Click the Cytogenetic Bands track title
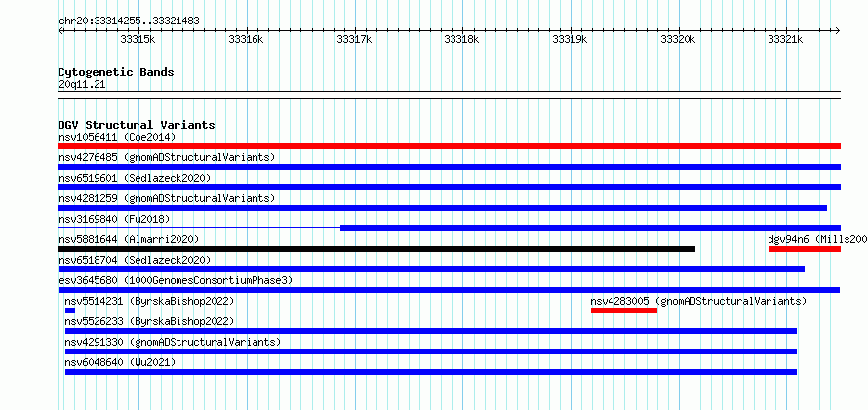The height and width of the screenshot is (410, 868). [x=116, y=72]
